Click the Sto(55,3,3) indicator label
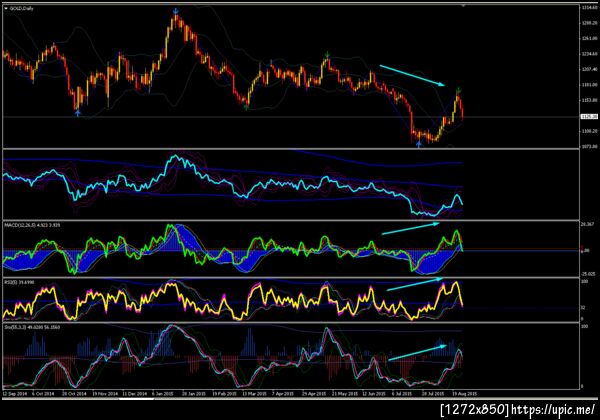Screen dimensions: 600x420 point(32,327)
